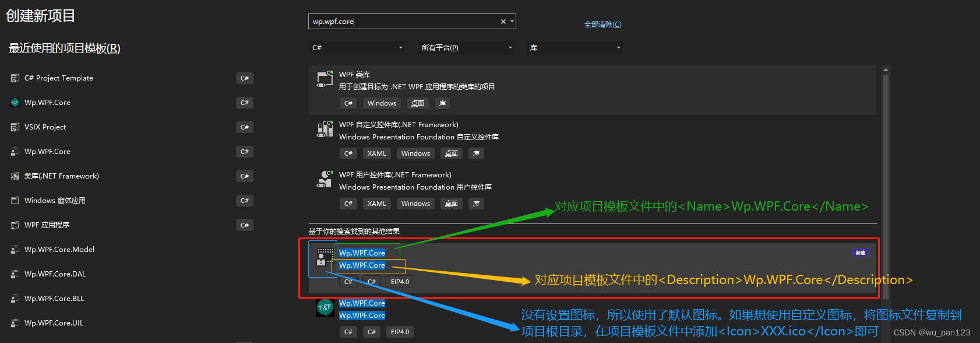Select the WPF 用户控件库(.NET Framework) title
This screenshot has width=980, height=343.
[x=395, y=175]
